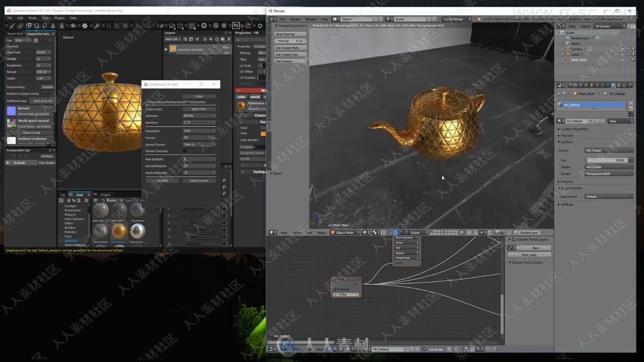Open the Material tab icon in Blender properties
This screenshot has width=644, height=362.
(x=613, y=85)
